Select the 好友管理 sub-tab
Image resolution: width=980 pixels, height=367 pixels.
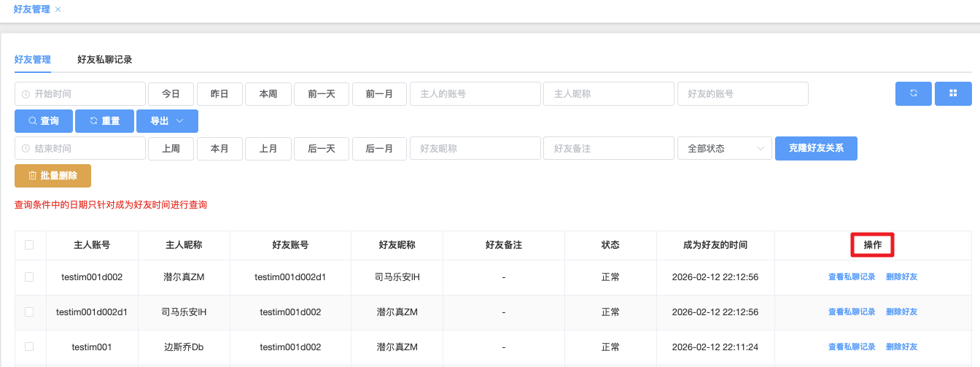click(33, 60)
